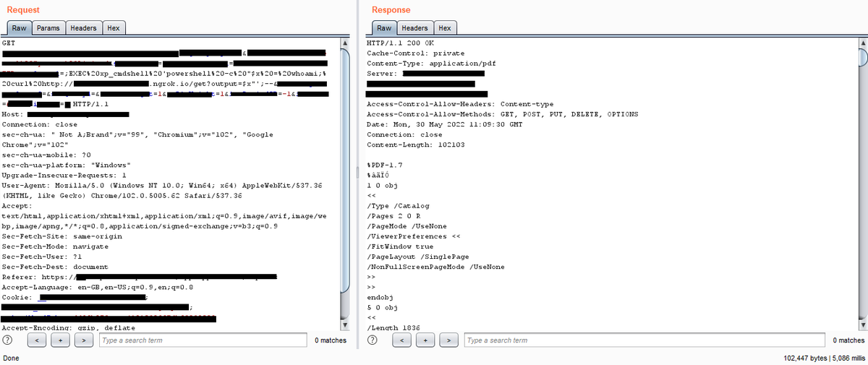
Task: Click the Response panel title
Action: coord(391,9)
